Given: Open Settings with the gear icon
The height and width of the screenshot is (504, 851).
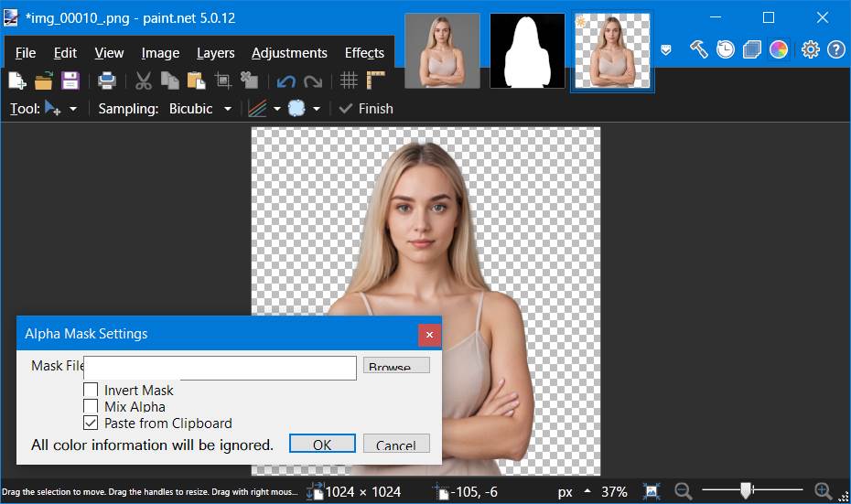Looking at the screenshot, I should [x=811, y=49].
